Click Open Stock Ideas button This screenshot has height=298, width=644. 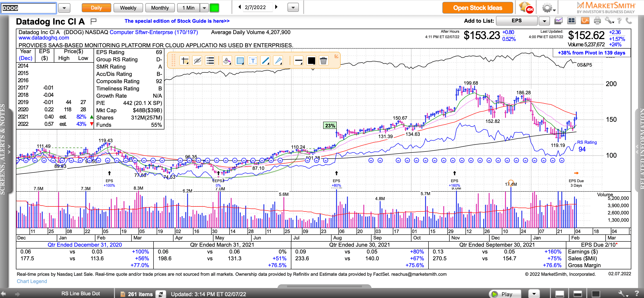478,8
